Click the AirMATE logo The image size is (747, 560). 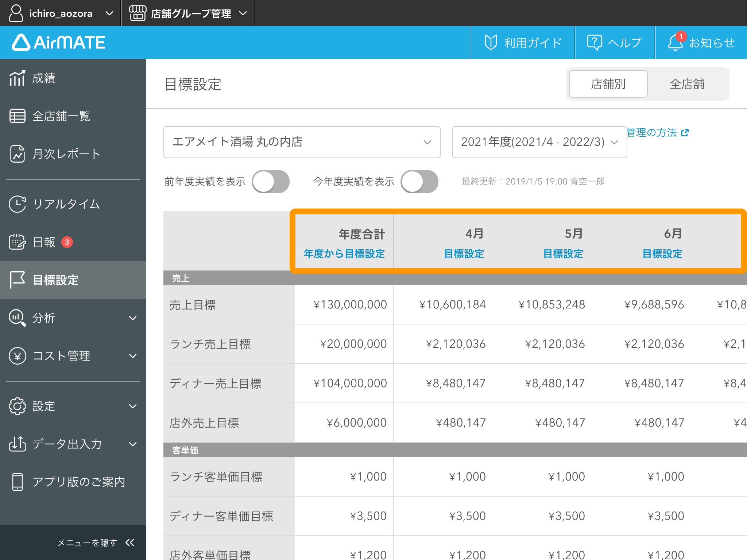[59, 42]
